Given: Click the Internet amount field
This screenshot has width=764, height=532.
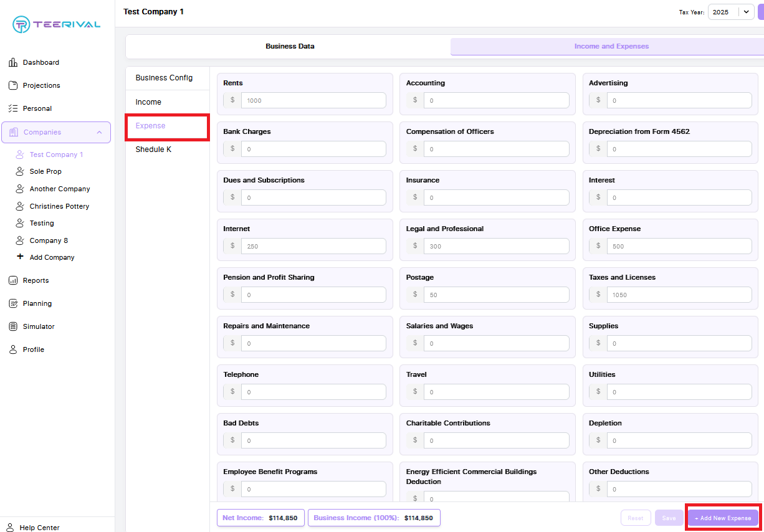Looking at the screenshot, I should click(313, 246).
